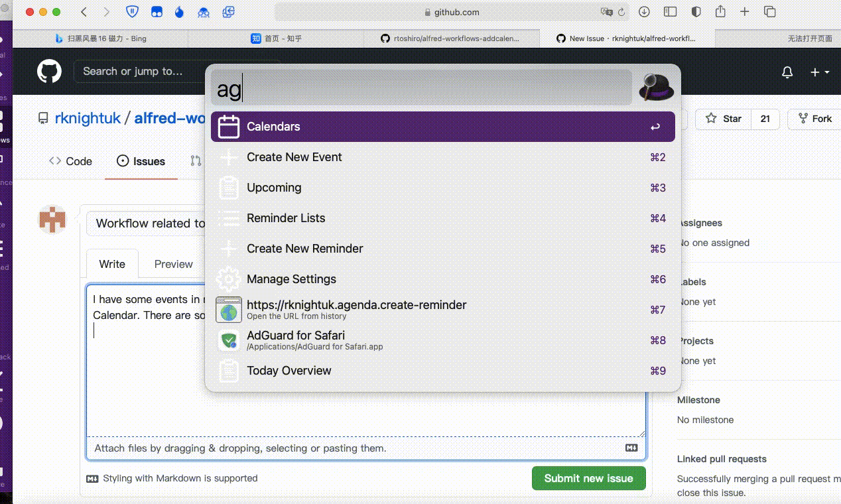Show Safari downloads
This screenshot has height=504, width=841.
644,12
